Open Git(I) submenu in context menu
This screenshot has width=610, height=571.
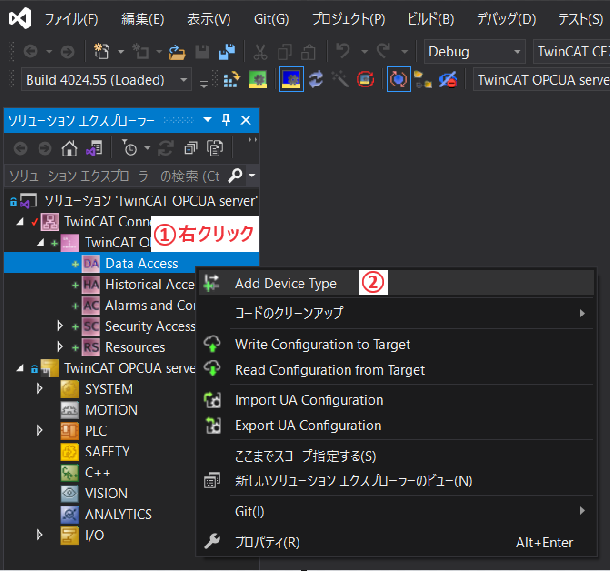[x=396, y=511]
